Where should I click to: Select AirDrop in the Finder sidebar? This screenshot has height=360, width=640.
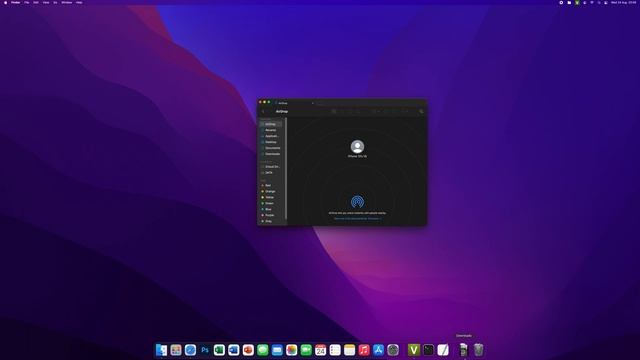271,124
